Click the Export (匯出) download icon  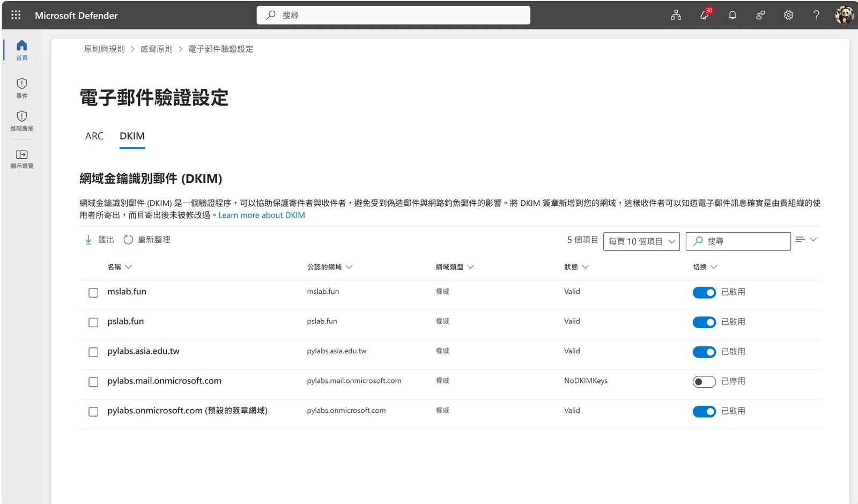88,240
